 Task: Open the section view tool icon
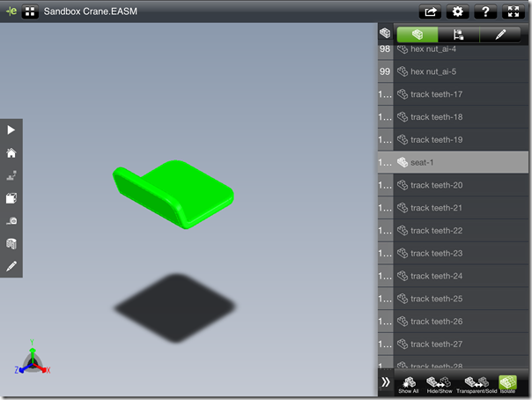click(x=11, y=243)
